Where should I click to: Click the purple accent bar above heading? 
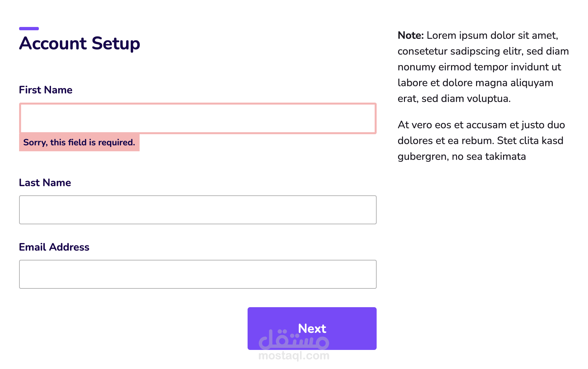[x=29, y=29]
